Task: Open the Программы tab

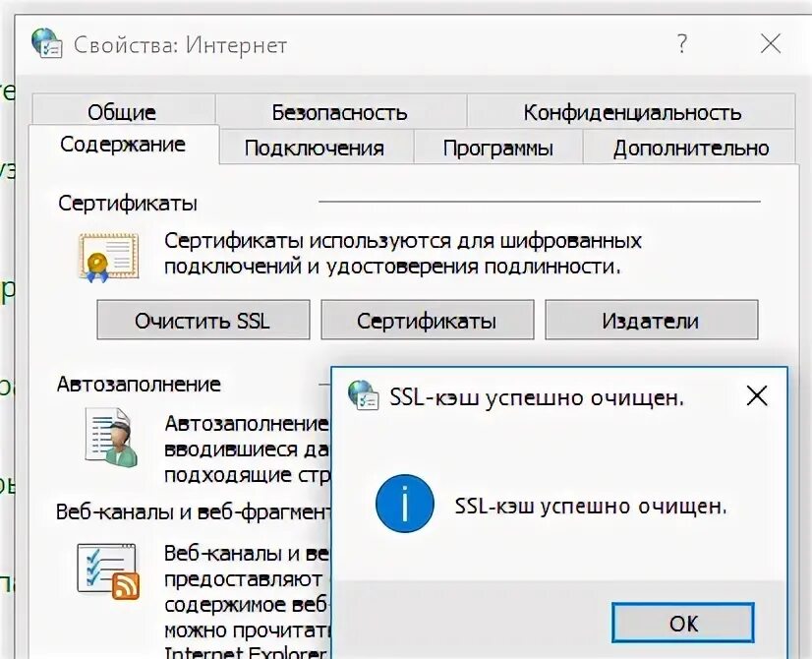Action: tap(498, 148)
